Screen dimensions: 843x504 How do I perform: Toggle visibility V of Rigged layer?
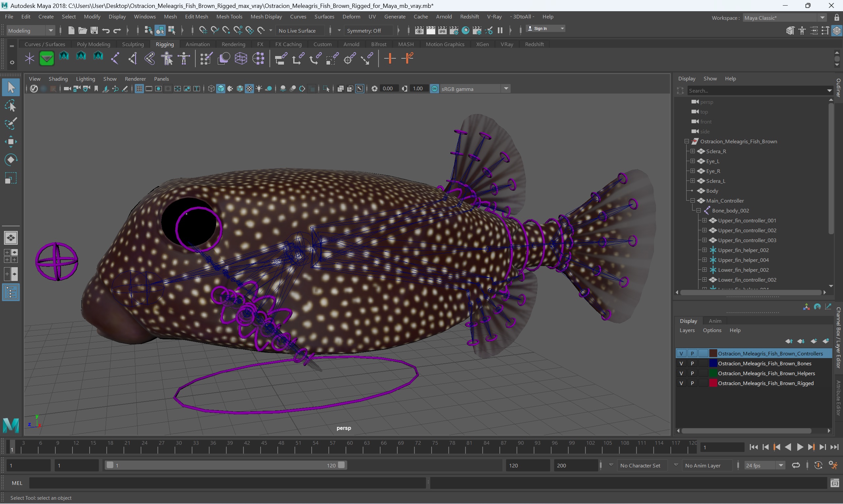[681, 383]
